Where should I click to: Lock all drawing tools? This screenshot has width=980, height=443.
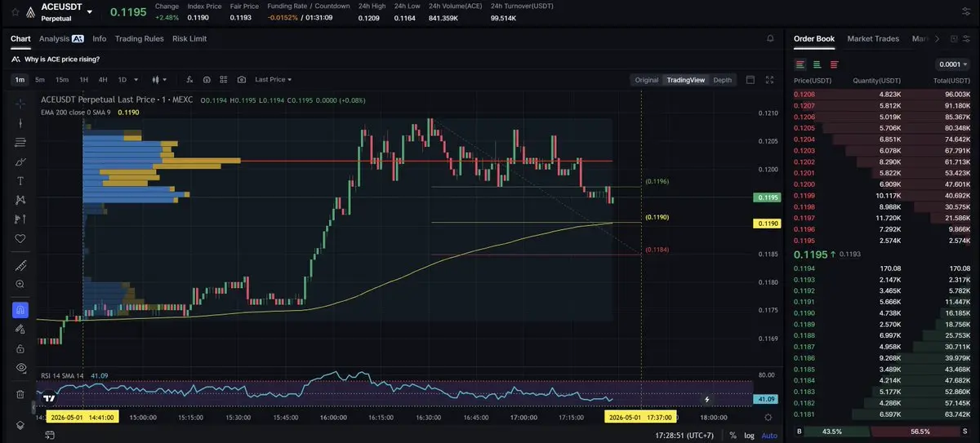(20, 348)
